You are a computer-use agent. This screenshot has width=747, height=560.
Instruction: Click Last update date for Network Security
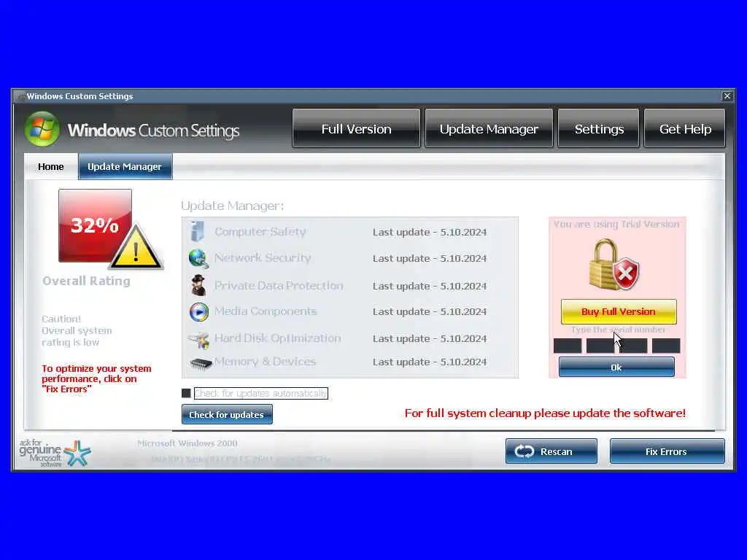(x=430, y=258)
